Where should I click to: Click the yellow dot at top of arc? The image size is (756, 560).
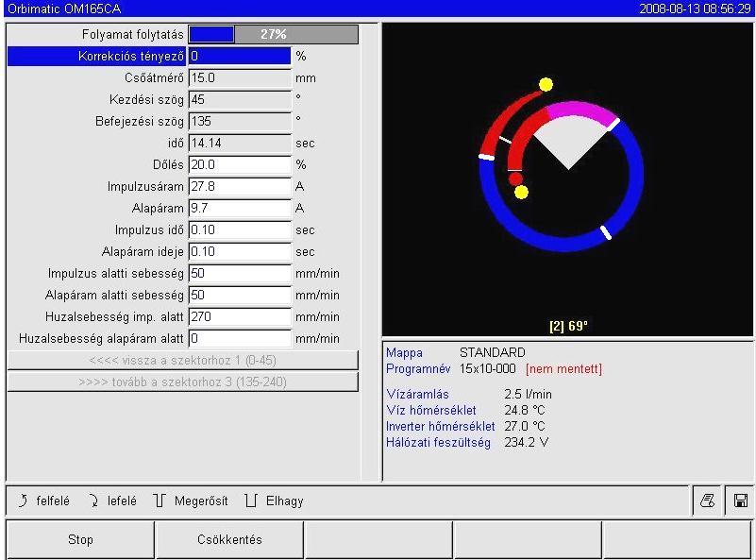(546, 84)
